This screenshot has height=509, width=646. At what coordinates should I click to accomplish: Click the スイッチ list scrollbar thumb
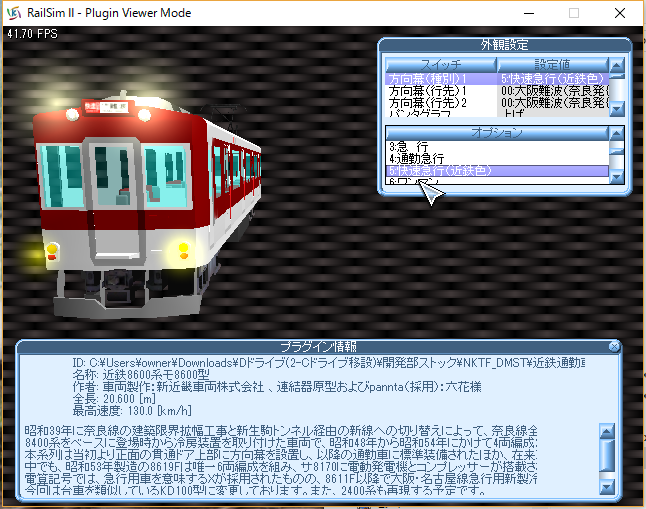616,76
